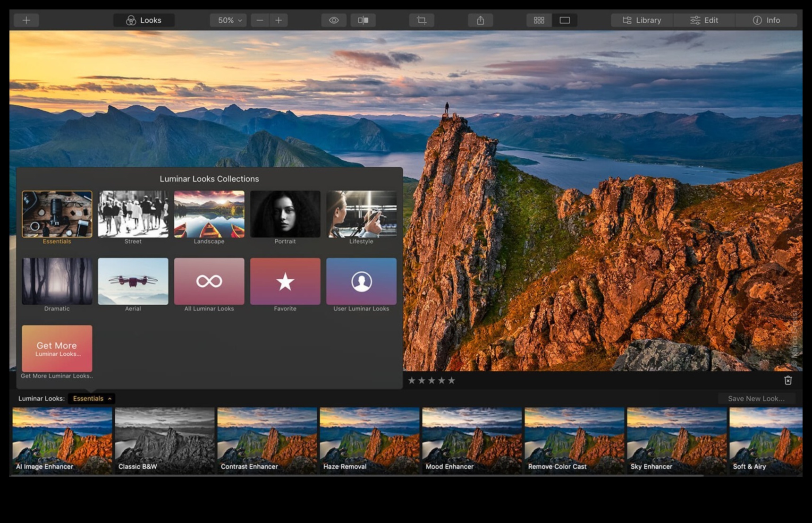Screen dimensions: 812x523
Task: Set rating to four stars
Action: [x=441, y=380]
